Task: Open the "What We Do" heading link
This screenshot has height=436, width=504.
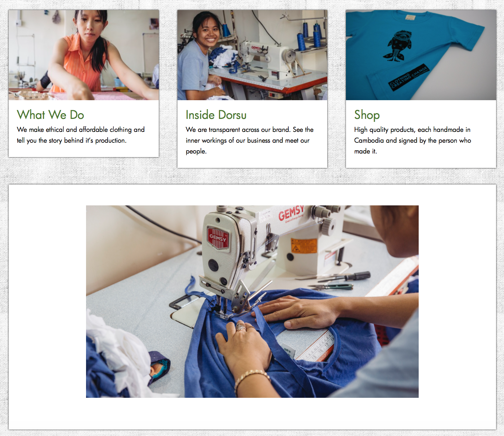Action: [50, 115]
